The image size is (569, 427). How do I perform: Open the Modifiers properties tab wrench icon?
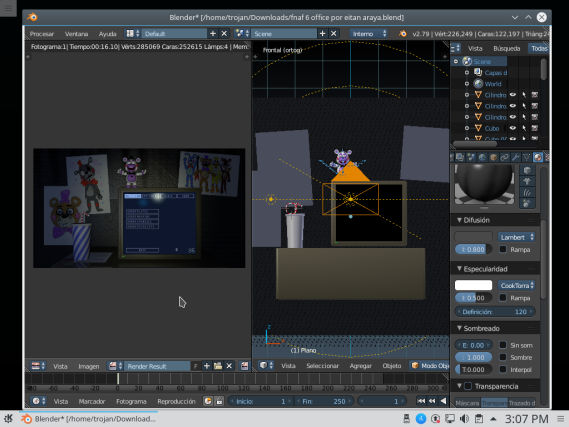[x=516, y=157]
